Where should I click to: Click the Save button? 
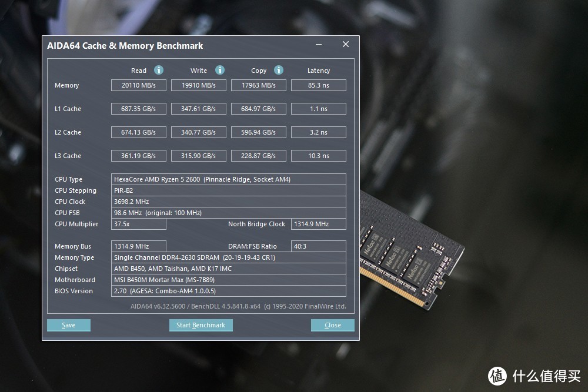(69, 325)
